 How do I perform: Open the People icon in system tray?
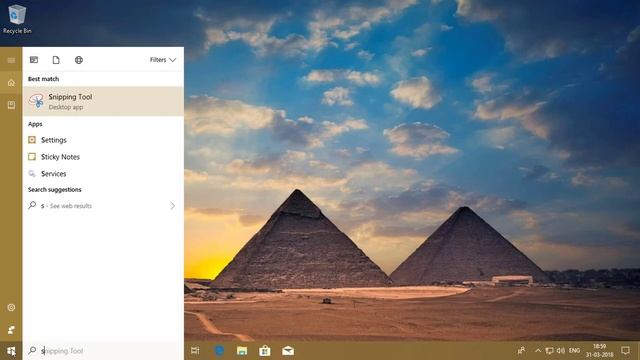tap(521, 351)
